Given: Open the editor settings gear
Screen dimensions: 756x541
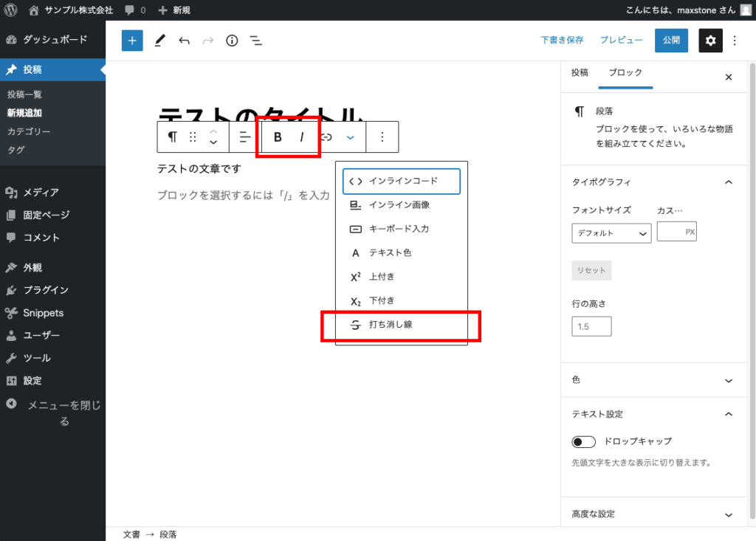Looking at the screenshot, I should [710, 41].
